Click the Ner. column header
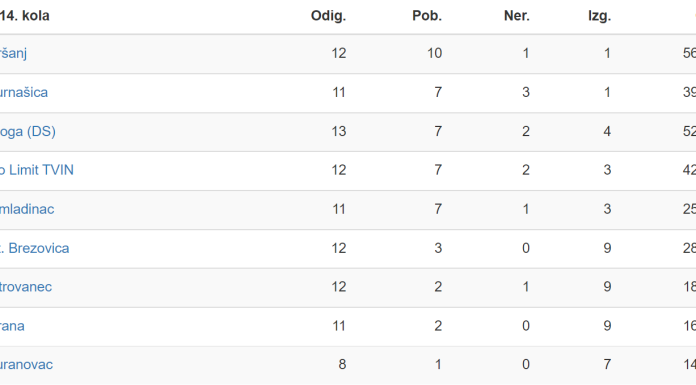The image size is (696, 385). coord(517,16)
